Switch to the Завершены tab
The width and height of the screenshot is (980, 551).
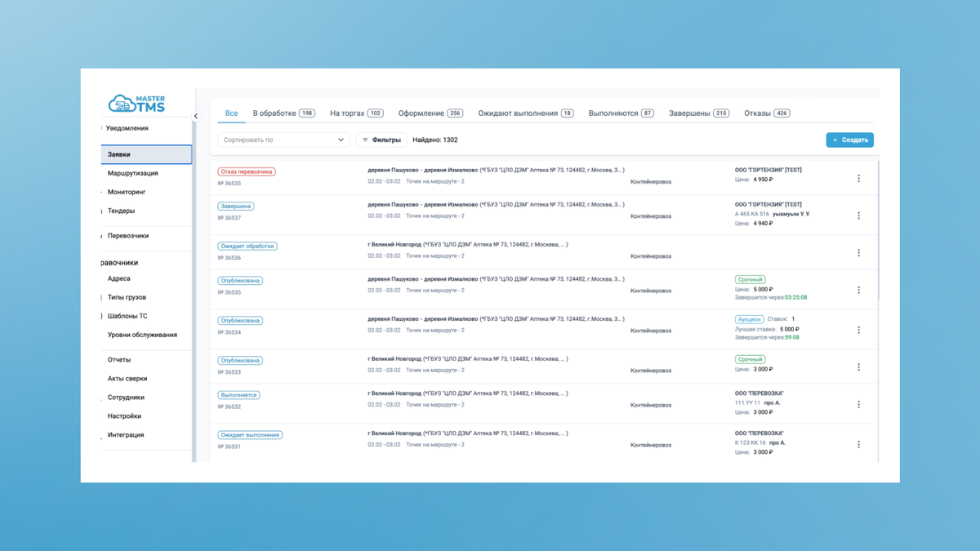699,113
